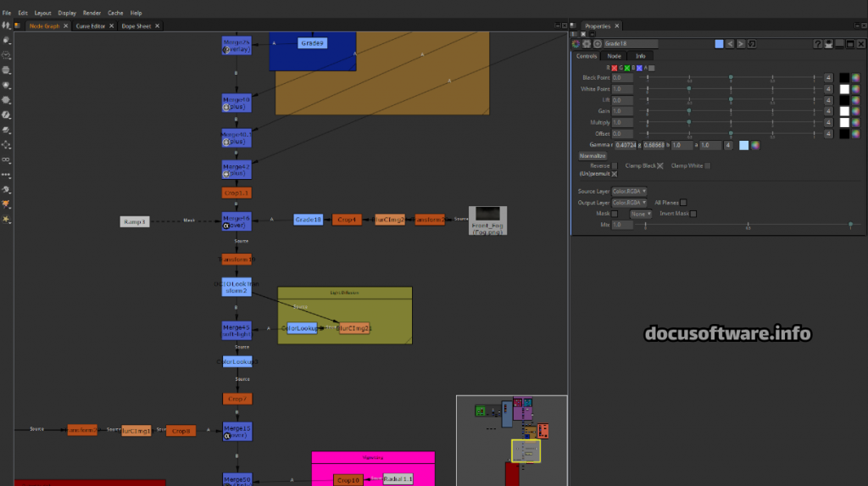Toggle the Invert Mask checkbox
Image resolution: width=868 pixels, height=486 pixels.
pos(693,214)
